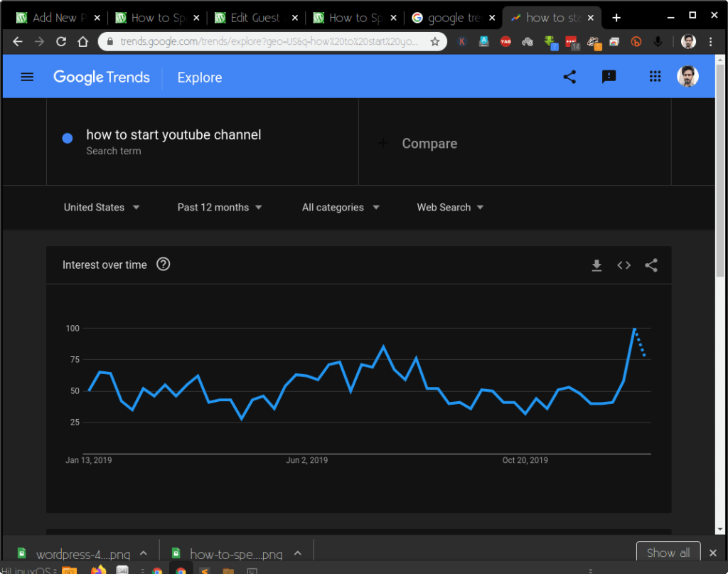Click the red YAB extension icon
The height and width of the screenshot is (574, 728).
point(505,42)
